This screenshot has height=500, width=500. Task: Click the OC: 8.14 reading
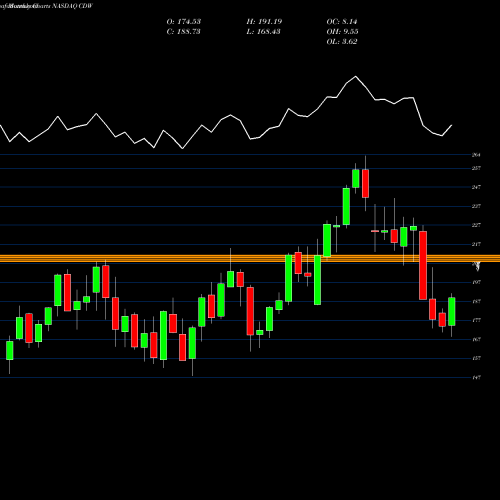(x=342, y=22)
